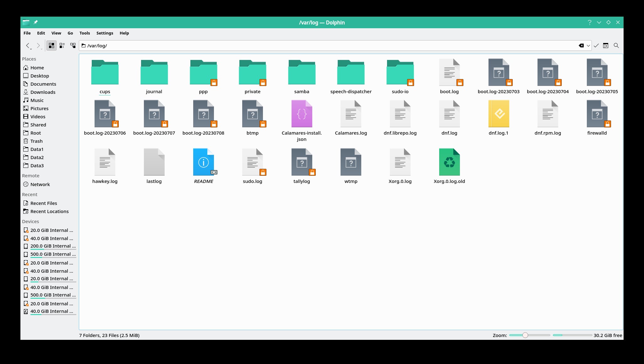644x364 pixels.
Task: Open forward-history dropdown arrow
Action: pos(41,49)
